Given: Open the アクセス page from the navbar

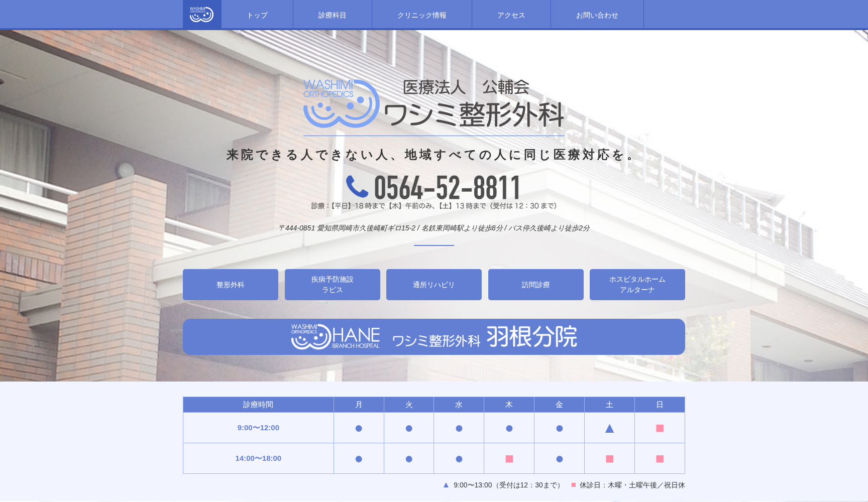Looking at the screenshot, I should click(511, 15).
